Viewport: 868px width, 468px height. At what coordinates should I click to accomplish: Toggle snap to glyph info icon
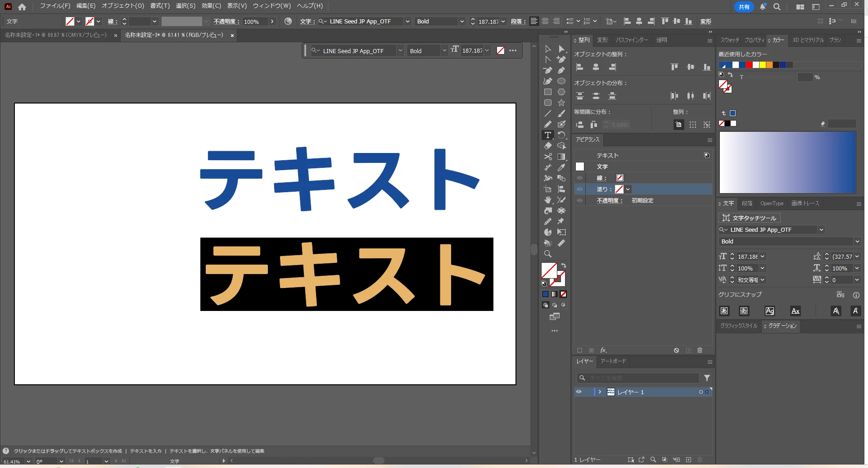(856, 295)
